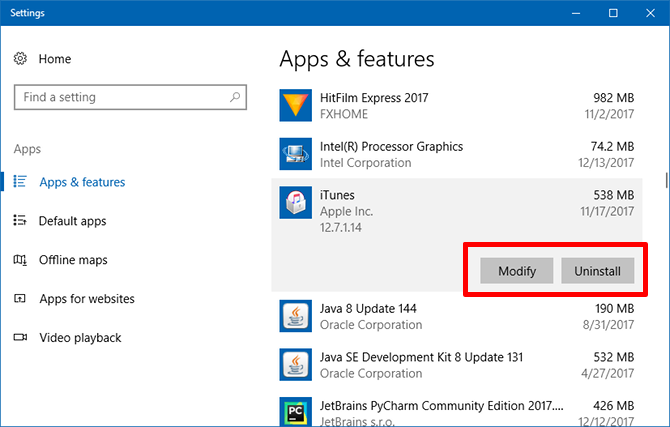
Task: Click the Default apps icon
Action: tap(20, 221)
